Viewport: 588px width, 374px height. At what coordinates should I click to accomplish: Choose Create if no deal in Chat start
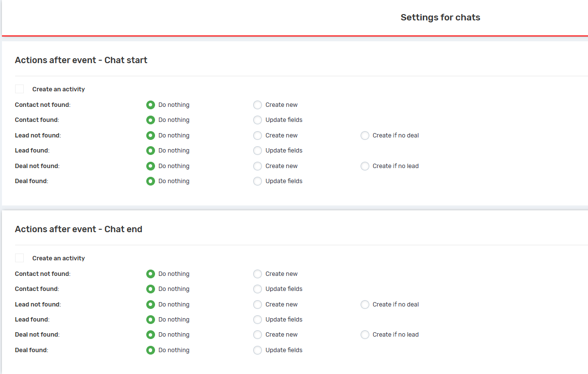(x=364, y=136)
